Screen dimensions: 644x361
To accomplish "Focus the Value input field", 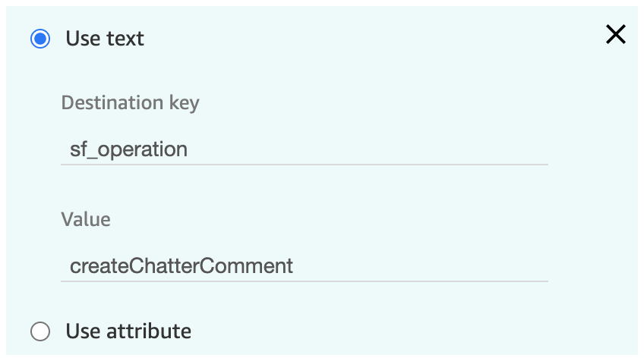I will click(x=305, y=266).
